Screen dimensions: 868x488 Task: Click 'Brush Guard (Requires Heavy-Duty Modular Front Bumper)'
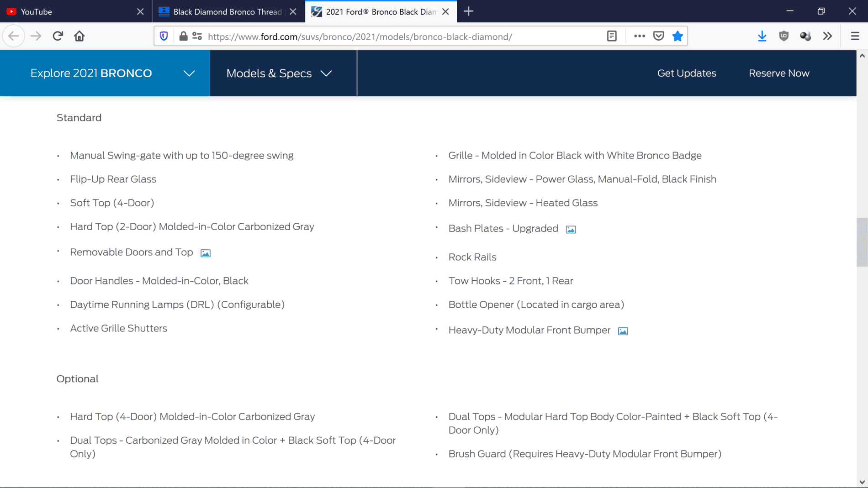tap(585, 454)
